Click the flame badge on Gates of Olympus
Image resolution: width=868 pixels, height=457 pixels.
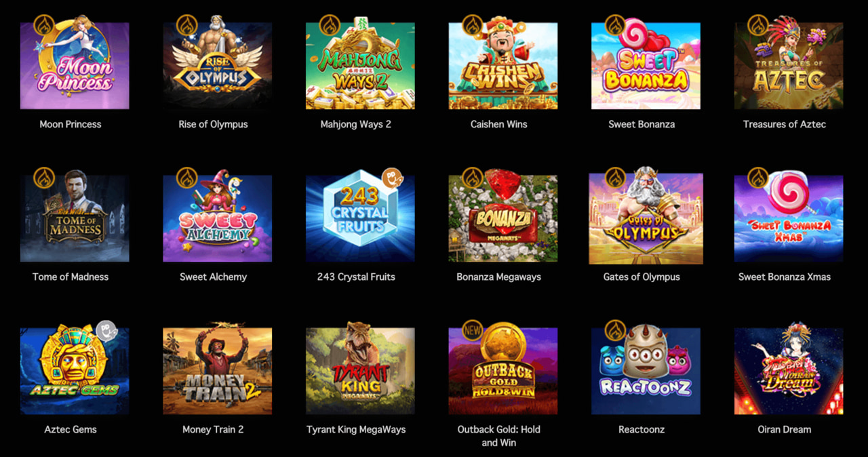[615, 178]
